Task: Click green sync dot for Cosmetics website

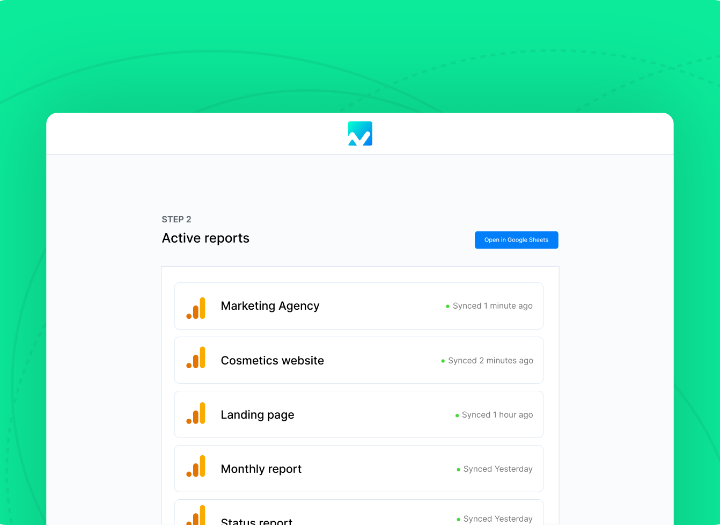Action: (443, 361)
